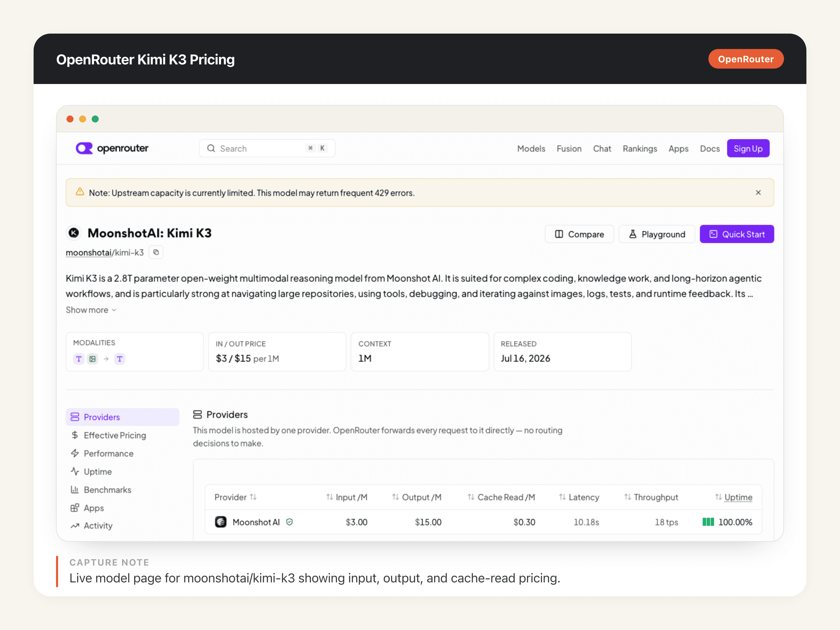The image size is (840, 630).
Task: Open the Docs nav item
Action: click(x=710, y=148)
